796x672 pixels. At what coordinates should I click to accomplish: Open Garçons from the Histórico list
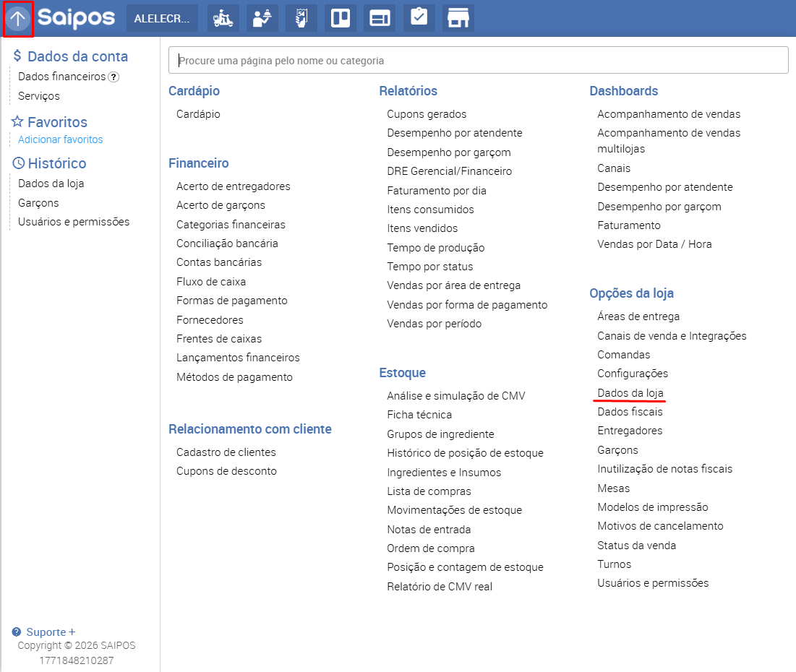38,203
